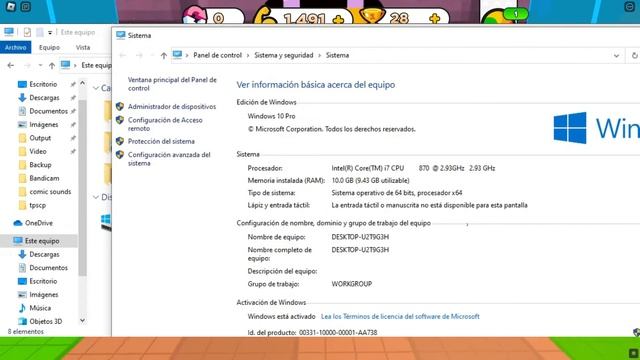Open comic sounds folder in navigation pane
The height and width of the screenshot is (360, 640).
[50, 191]
